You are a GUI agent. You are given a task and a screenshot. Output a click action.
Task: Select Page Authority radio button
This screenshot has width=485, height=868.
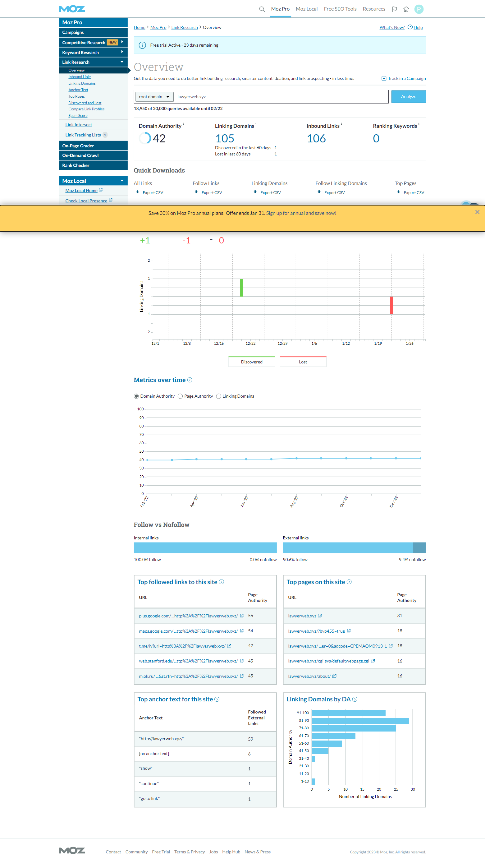click(x=180, y=396)
